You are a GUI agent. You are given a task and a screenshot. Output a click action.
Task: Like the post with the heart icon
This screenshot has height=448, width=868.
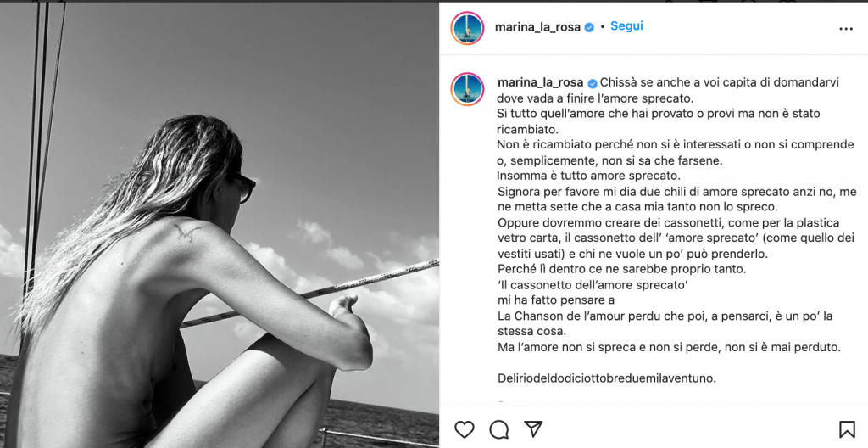click(464, 429)
